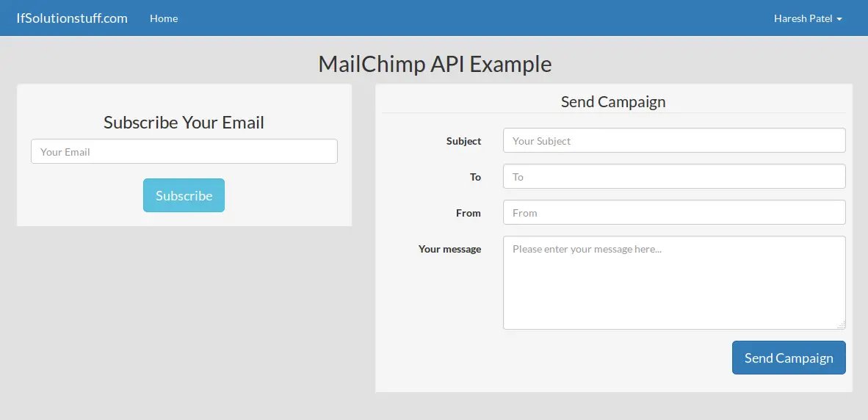
Task: Click the MailChimp API Example page heading
Action: coord(434,64)
